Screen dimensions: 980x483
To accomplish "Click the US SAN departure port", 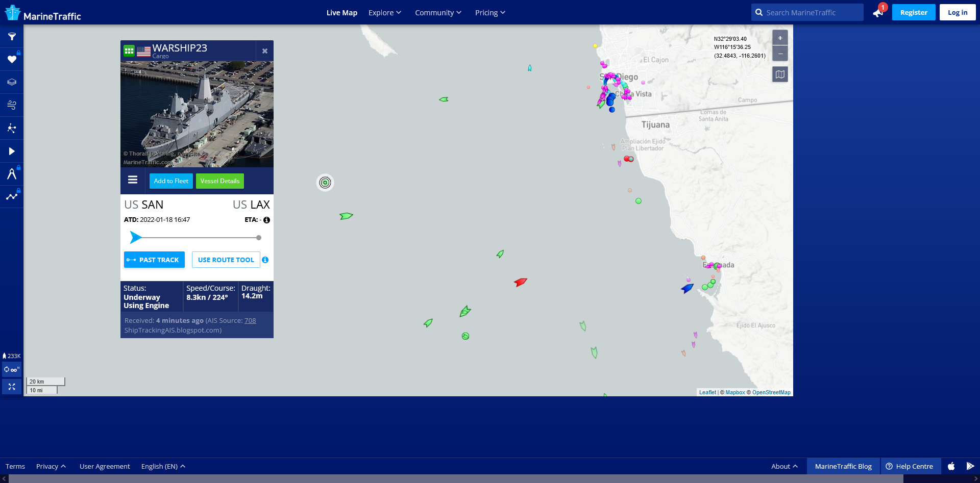I will click(x=144, y=205).
